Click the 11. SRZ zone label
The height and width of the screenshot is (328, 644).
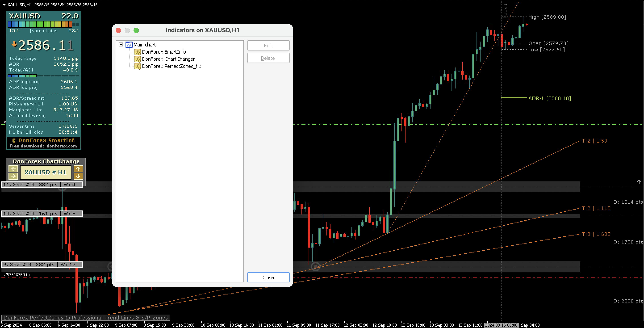click(42, 185)
